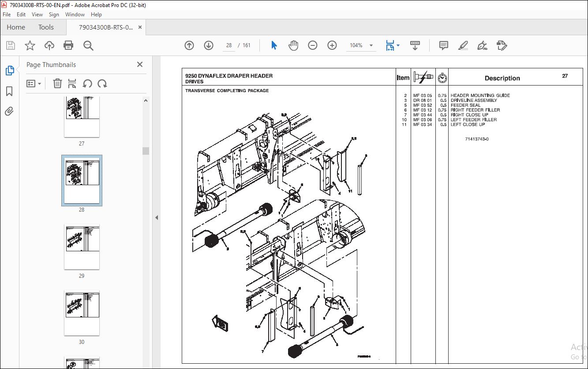Open the File menu
This screenshot has height=369, width=588.
click(x=7, y=15)
